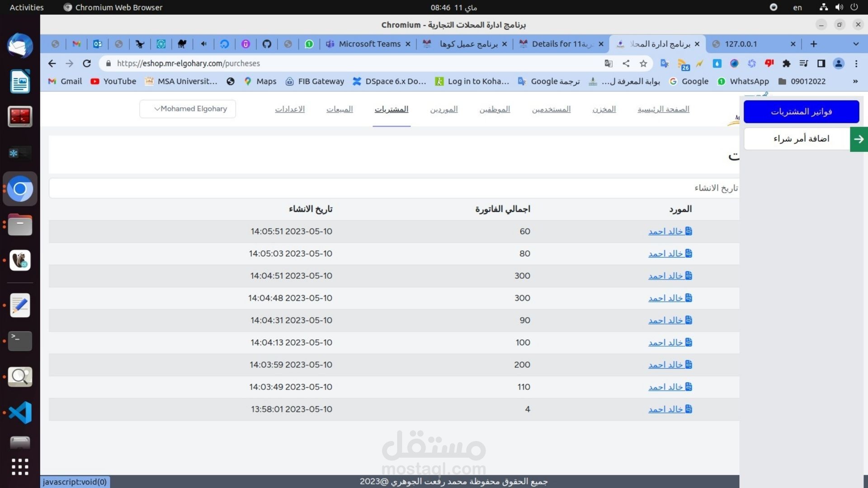Open the side panel icon
This screenshot has height=488, width=868.
tap(821, 64)
